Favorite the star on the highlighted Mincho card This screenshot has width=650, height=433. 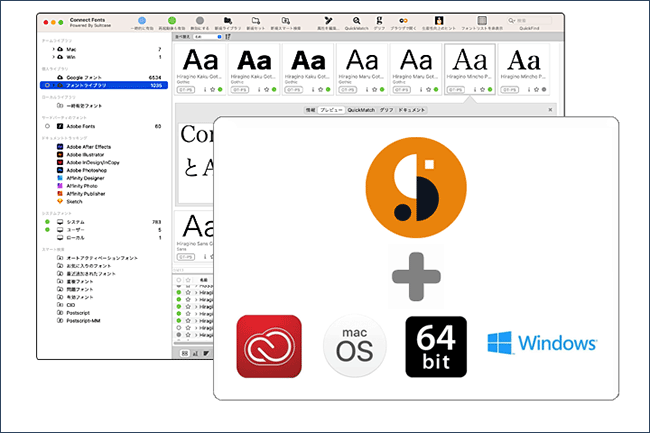point(483,90)
